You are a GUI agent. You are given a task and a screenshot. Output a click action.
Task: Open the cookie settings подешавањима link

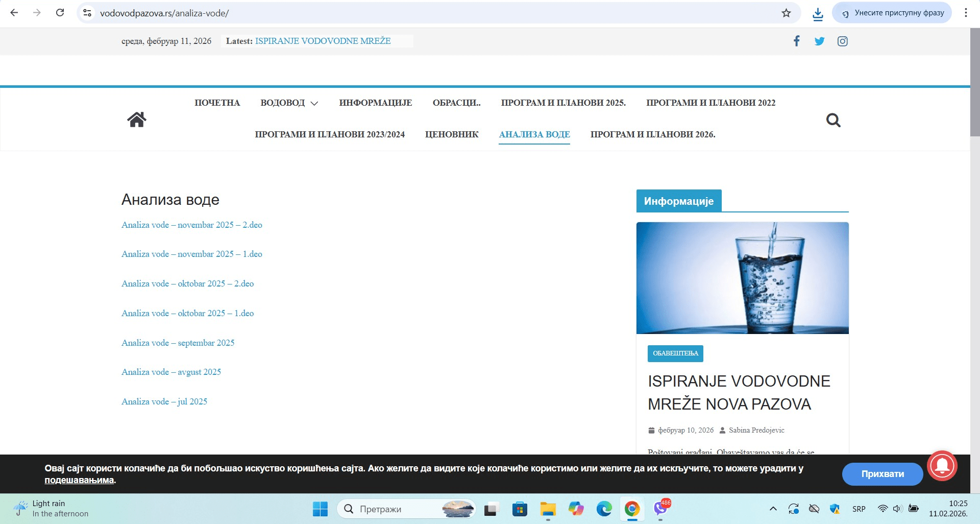tap(79, 480)
